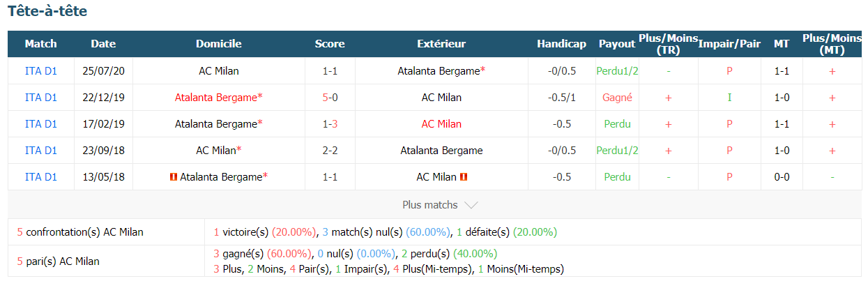Select the Score column header
The width and height of the screenshot is (868, 281).
(x=330, y=44)
